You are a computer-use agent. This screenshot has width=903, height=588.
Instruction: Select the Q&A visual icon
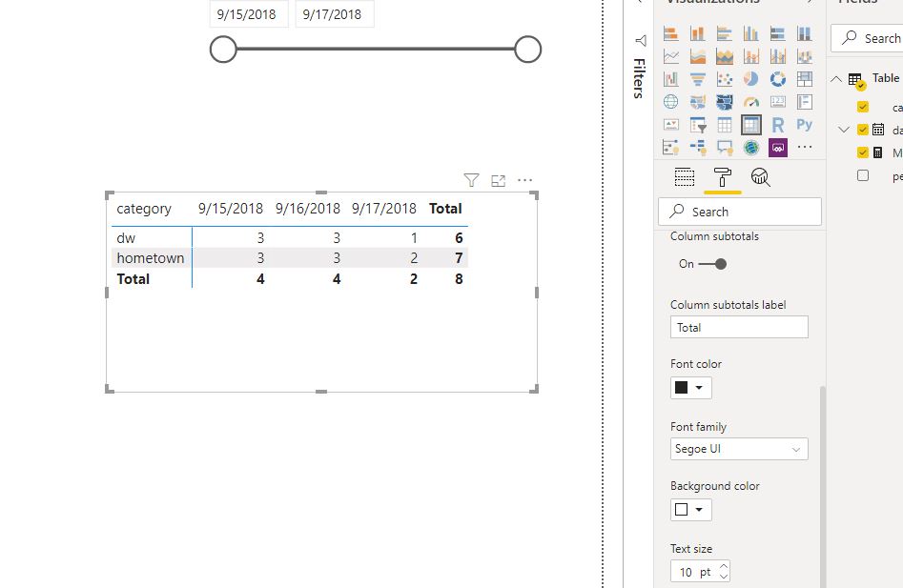point(725,148)
